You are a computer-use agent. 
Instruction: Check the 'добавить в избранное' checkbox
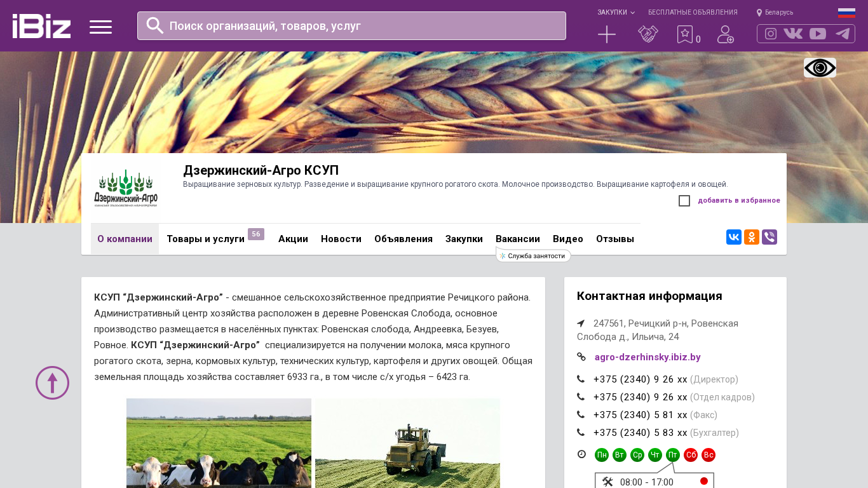tap(684, 201)
